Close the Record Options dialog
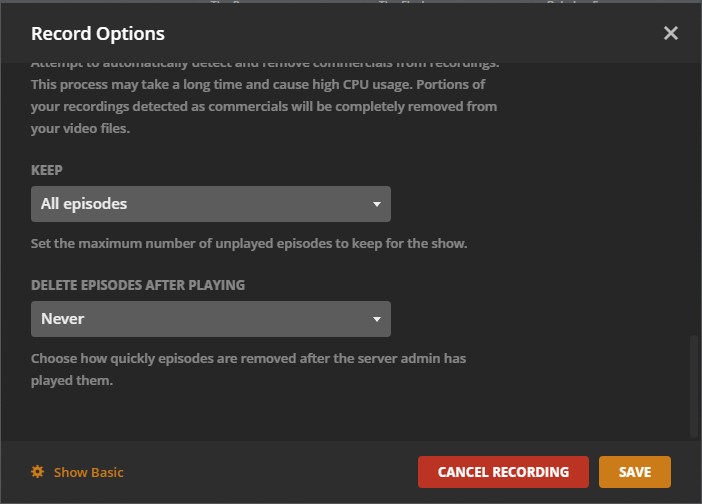This screenshot has height=504, width=702. tap(670, 34)
